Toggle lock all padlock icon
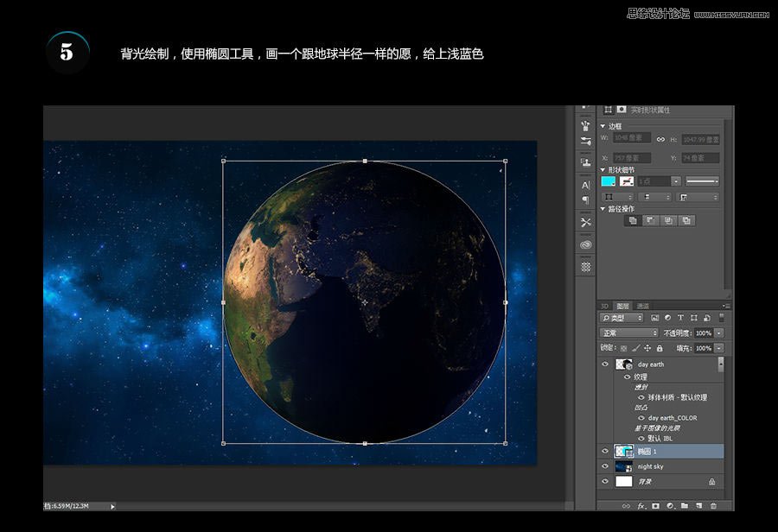This screenshot has height=532, width=778. click(x=660, y=348)
